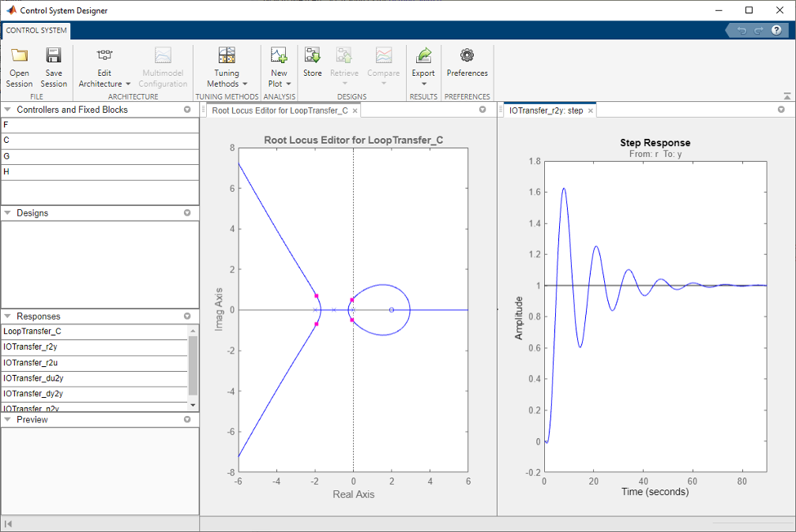This screenshot has width=796, height=532.
Task: Open options menu on Designs panel header
Action: pyautogui.click(x=187, y=212)
